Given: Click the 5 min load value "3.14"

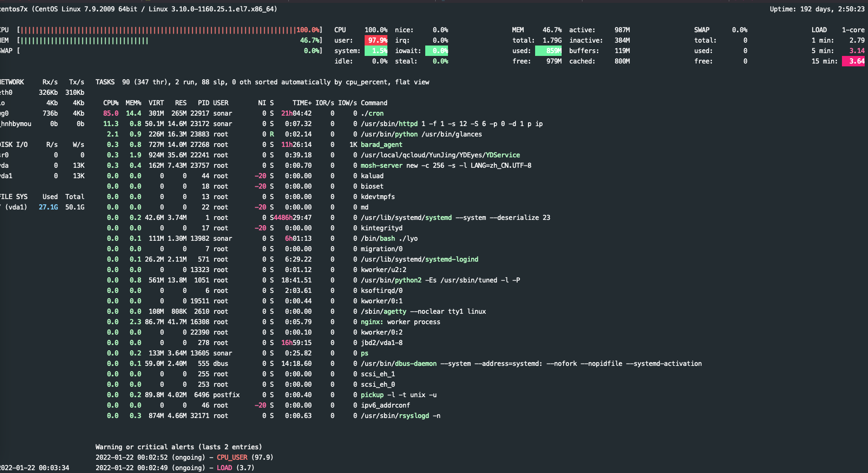Looking at the screenshot, I should click(x=857, y=51).
